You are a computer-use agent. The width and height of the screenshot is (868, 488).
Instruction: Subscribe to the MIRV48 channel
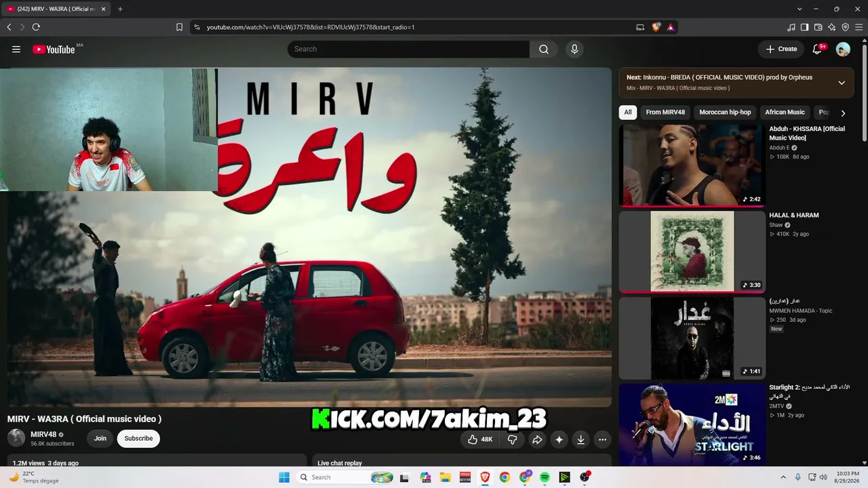click(138, 439)
